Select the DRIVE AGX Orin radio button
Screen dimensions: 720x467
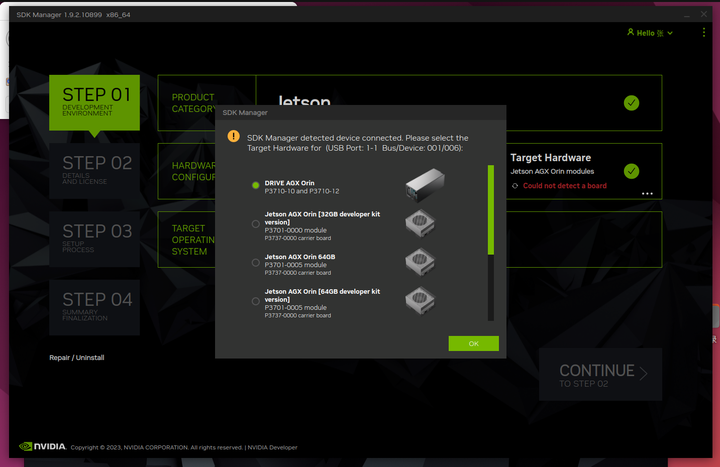255,185
